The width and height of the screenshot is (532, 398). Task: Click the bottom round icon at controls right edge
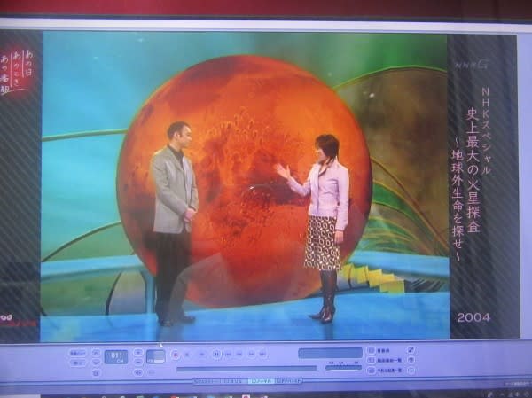[x=411, y=371]
